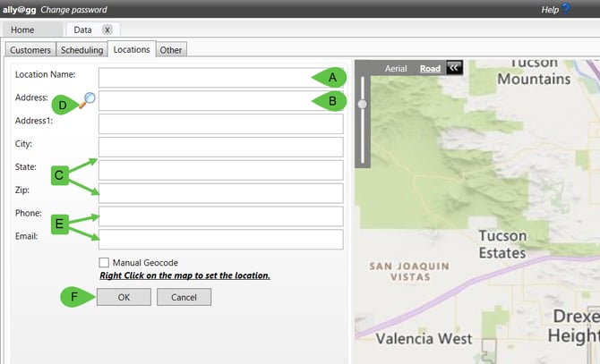
Task: Click the address search magnifier icon
Action: coord(90,99)
